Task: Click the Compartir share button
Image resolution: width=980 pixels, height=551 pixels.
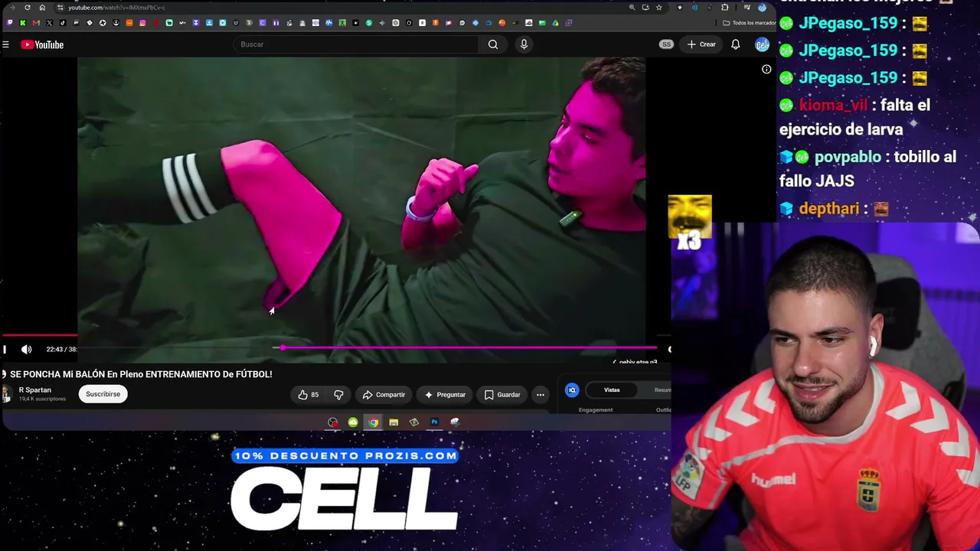Action: (384, 395)
